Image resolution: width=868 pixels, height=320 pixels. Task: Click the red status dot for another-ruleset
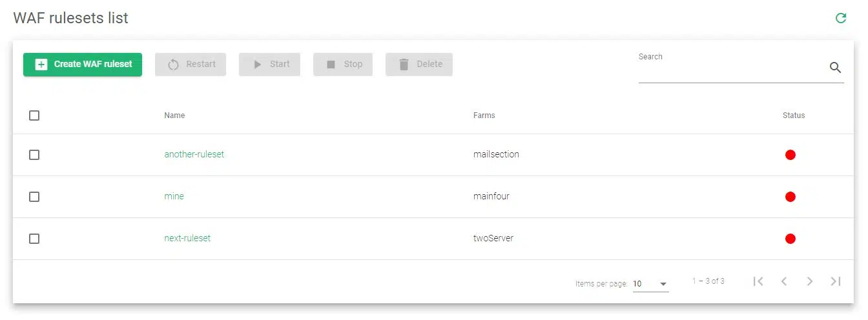click(790, 155)
